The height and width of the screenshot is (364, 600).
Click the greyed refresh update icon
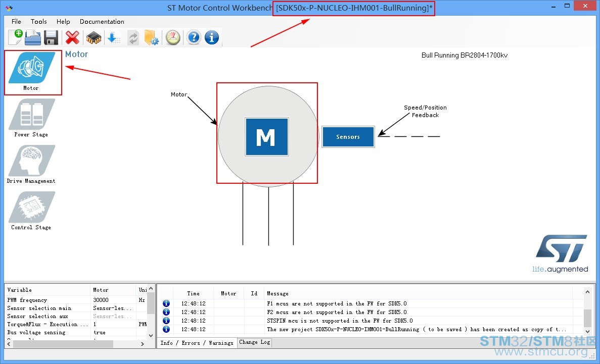133,38
